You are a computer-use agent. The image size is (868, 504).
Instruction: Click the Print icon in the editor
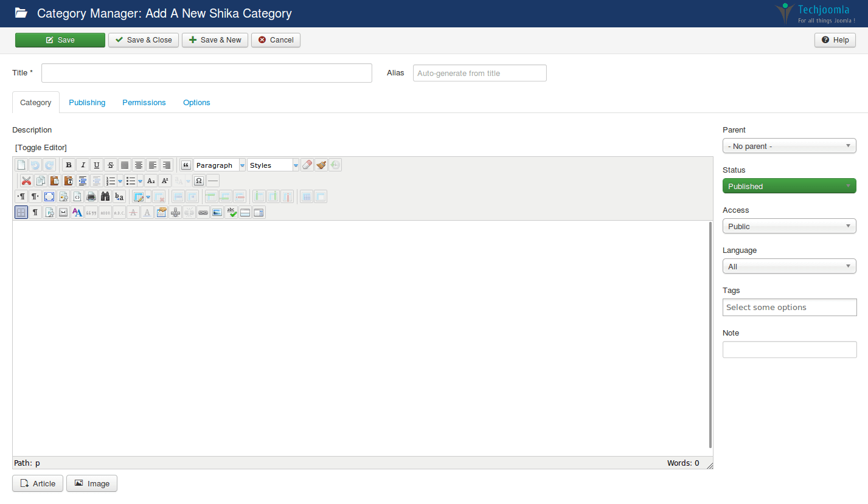[x=91, y=196]
